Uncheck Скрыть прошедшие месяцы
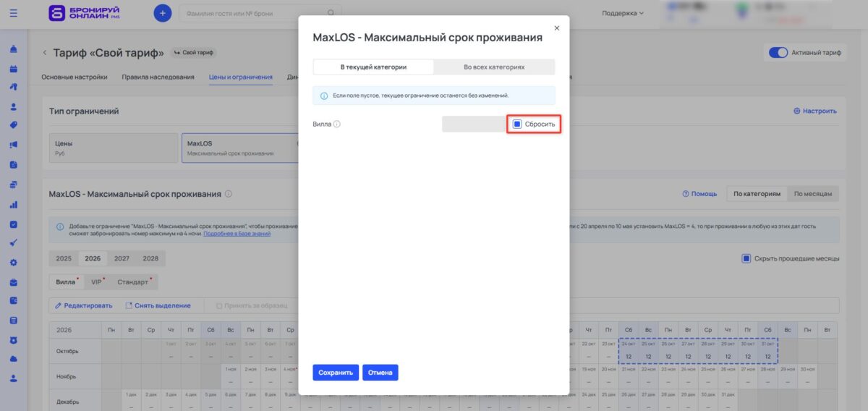This screenshot has width=868, height=411. click(x=746, y=258)
